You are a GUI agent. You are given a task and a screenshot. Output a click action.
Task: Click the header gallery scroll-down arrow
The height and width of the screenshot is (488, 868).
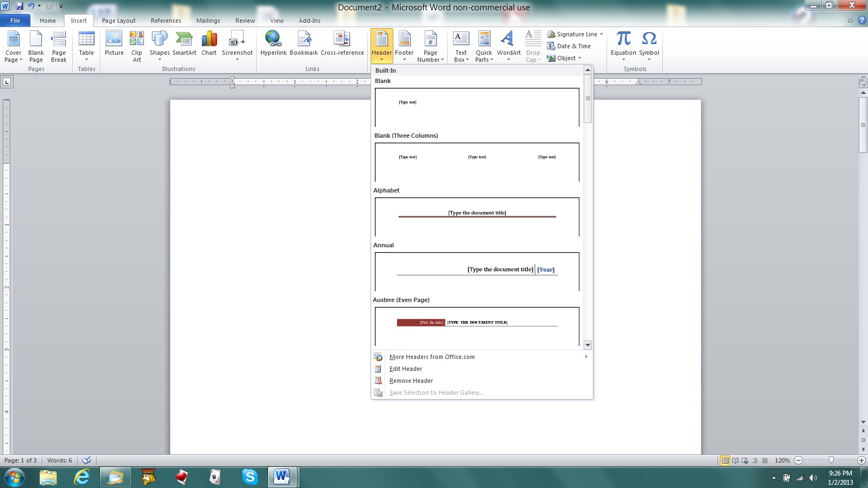coord(588,345)
